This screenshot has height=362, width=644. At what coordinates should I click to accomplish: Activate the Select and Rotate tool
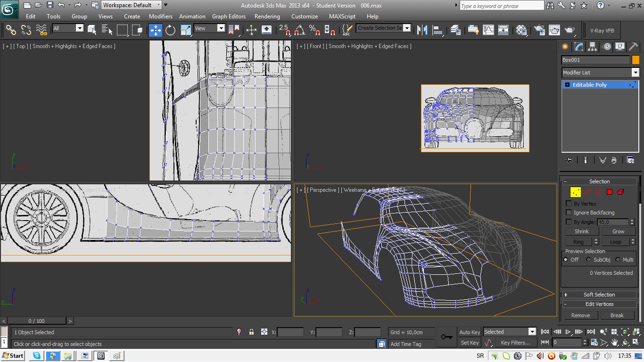coord(171,30)
